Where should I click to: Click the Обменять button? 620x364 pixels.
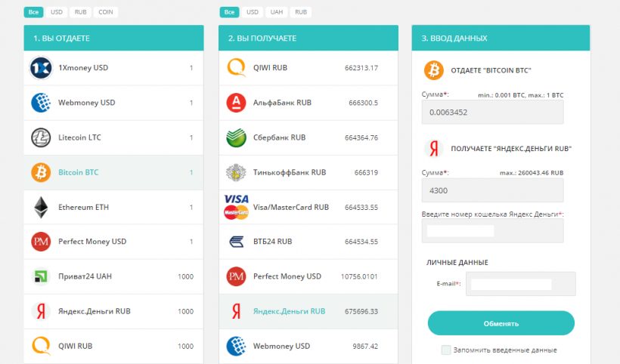501,323
